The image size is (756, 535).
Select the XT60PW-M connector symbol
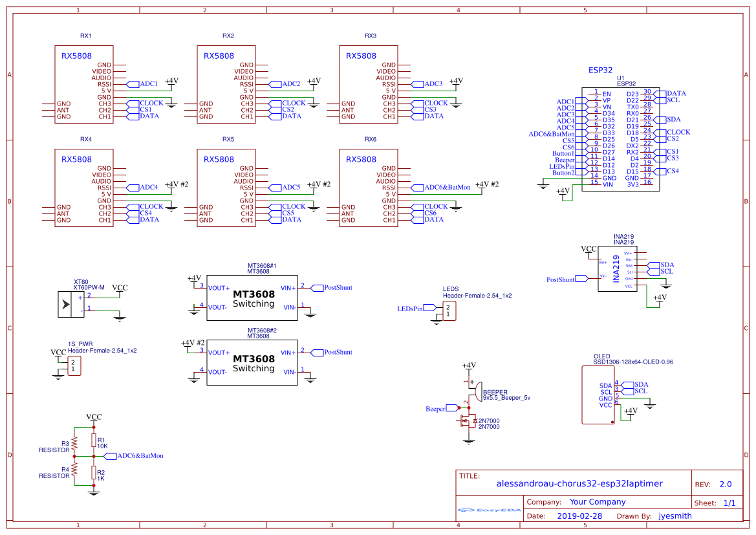pyautogui.click(x=71, y=305)
